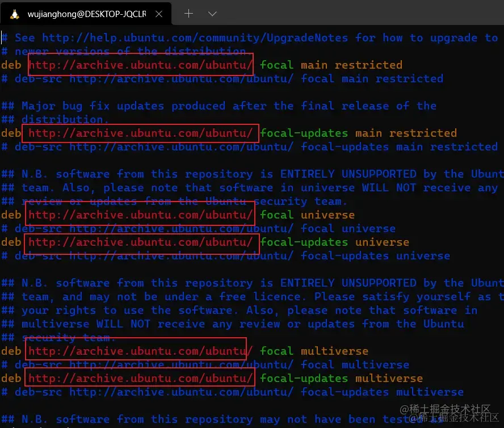Click archive URL in 'deb focal universe' line
This screenshot has width=504, height=428.
point(140,215)
